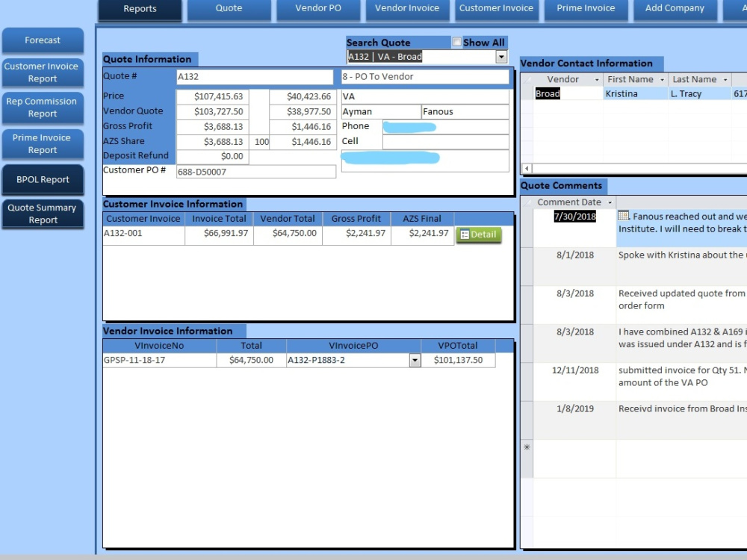Open the BPOL Report
This screenshot has height=560, width=747.
tap(43, 179)
